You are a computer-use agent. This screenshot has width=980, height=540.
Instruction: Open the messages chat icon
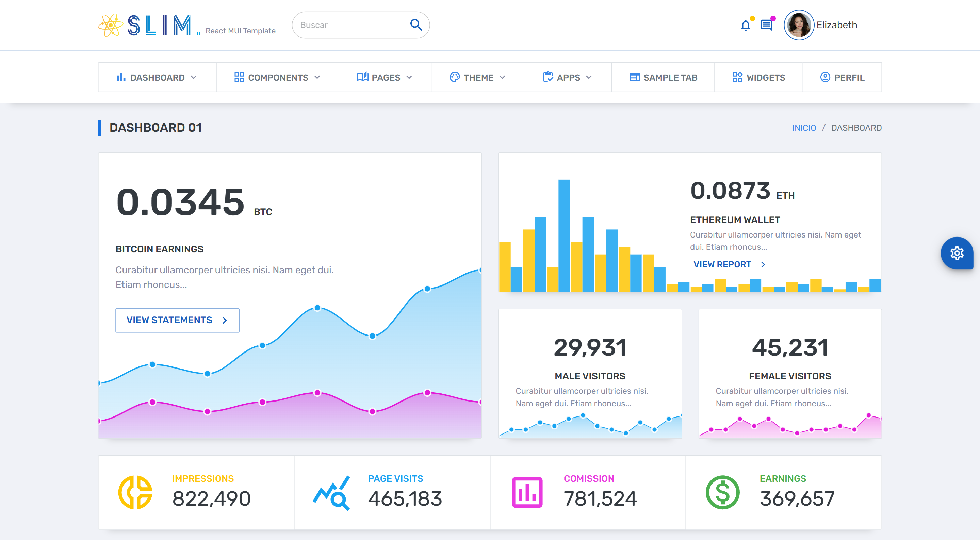pyautogui.click(x=766, y=25)
